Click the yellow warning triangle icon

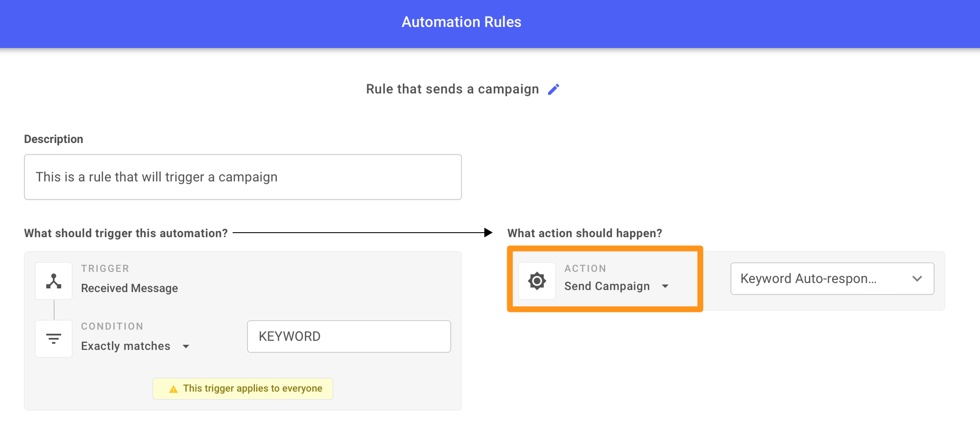click(173, 389)
